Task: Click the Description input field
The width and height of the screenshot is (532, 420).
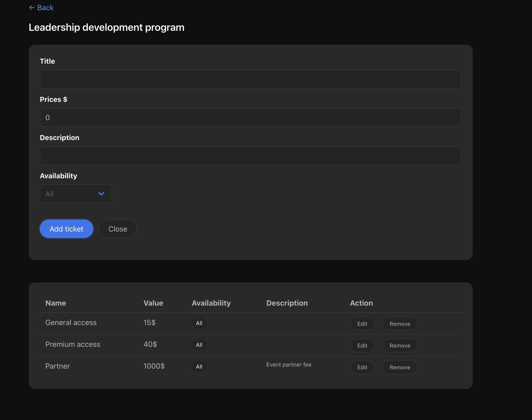Action: tap(250, 155)
